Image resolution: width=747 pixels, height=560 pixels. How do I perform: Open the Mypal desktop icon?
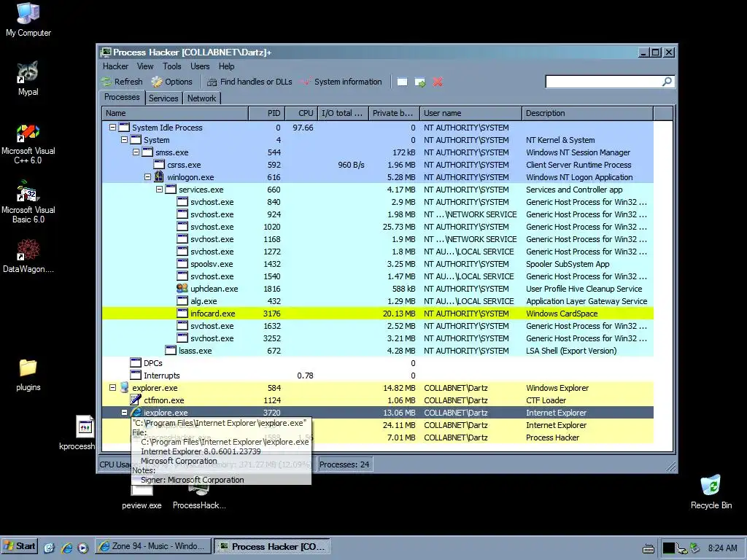click(x=28, y=79)
